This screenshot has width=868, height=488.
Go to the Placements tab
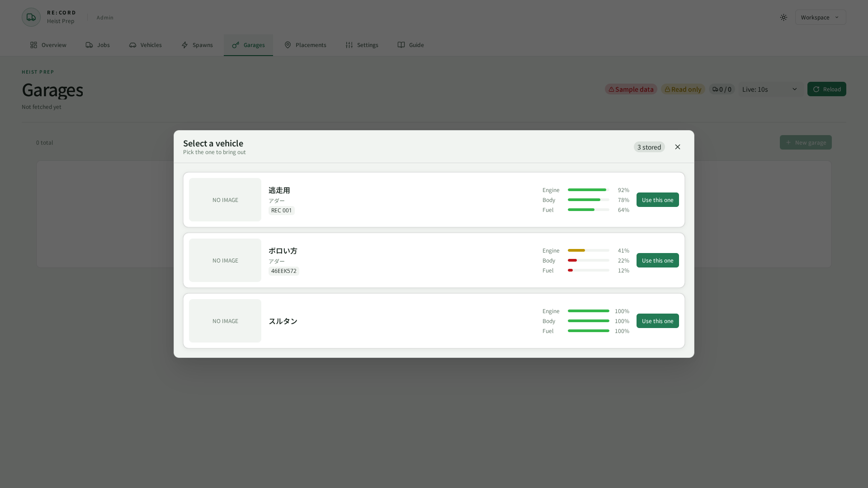305,45
